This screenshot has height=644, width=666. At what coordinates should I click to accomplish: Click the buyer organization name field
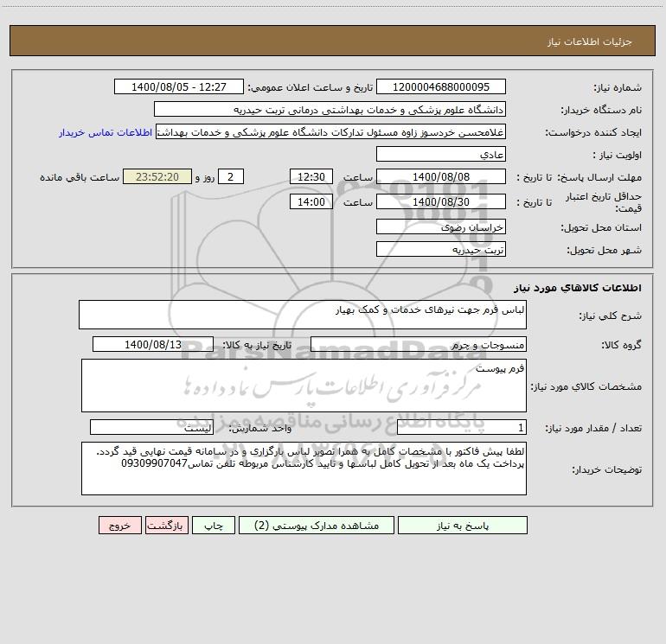point(330,109)
